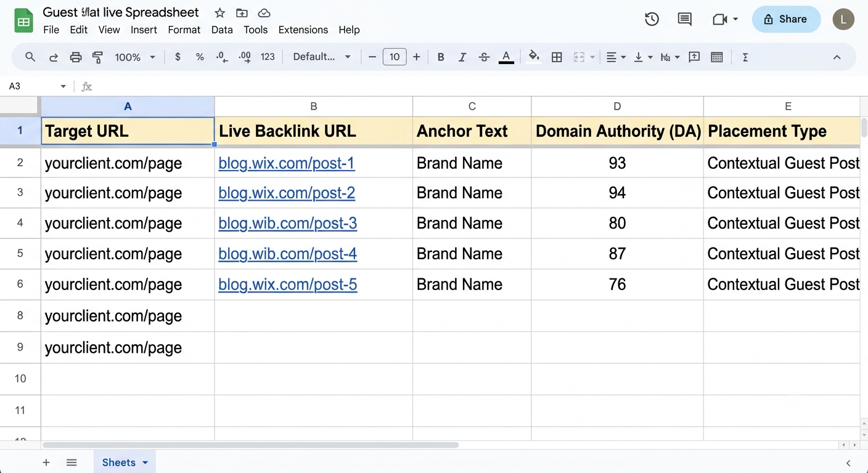Open the View menu
The image size is (868, 473).
[109, 30]
